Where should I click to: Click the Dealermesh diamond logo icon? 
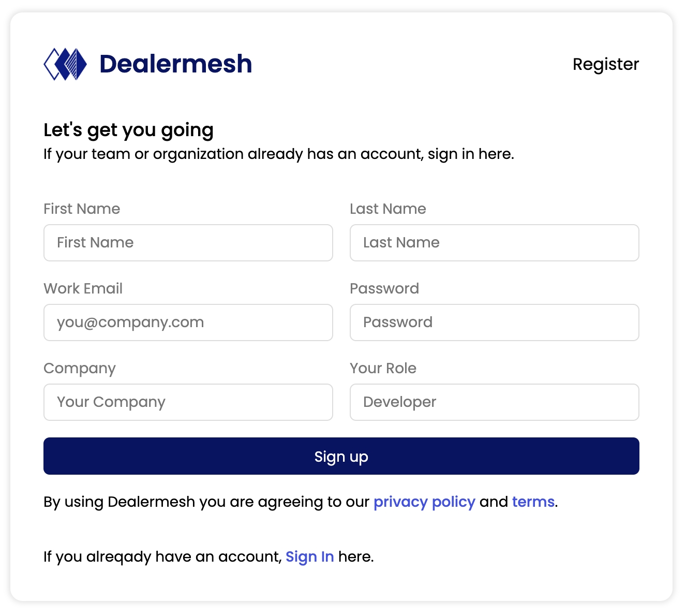click(65, 64)
